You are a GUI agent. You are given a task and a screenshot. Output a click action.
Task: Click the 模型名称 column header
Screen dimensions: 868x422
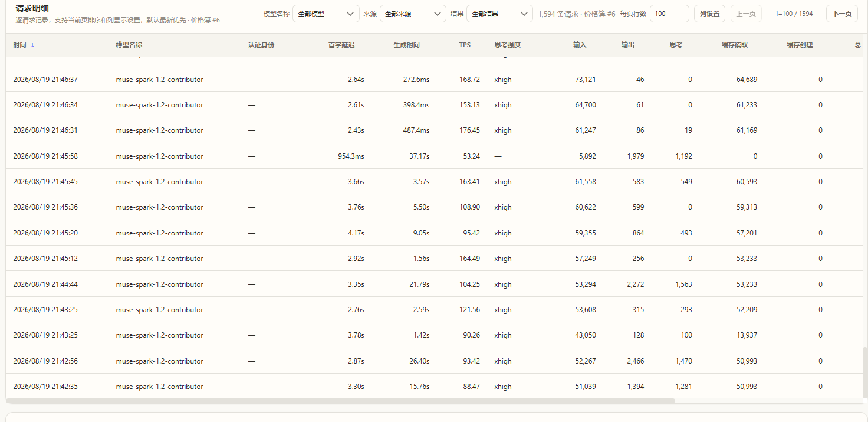point(129,45)
